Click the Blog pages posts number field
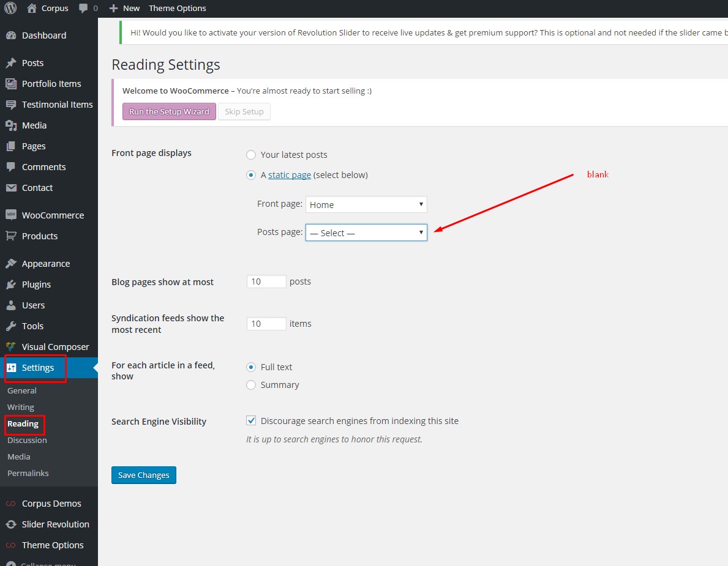 click(x=266, y=281)
